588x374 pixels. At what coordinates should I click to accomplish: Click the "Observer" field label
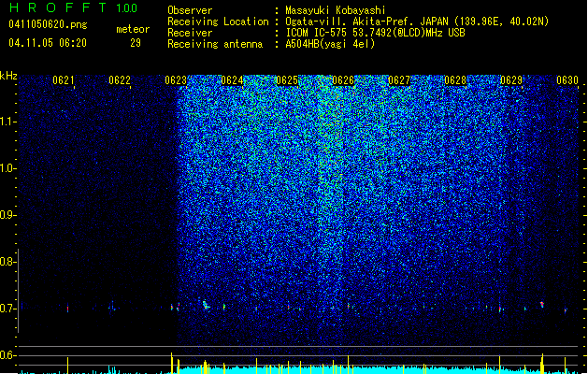click(190, 10)
